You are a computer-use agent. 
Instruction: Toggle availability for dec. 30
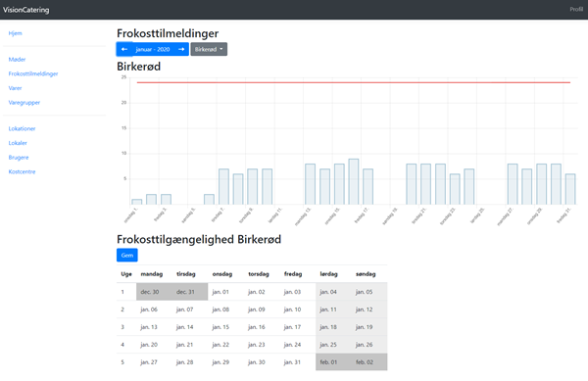[154, 292]
